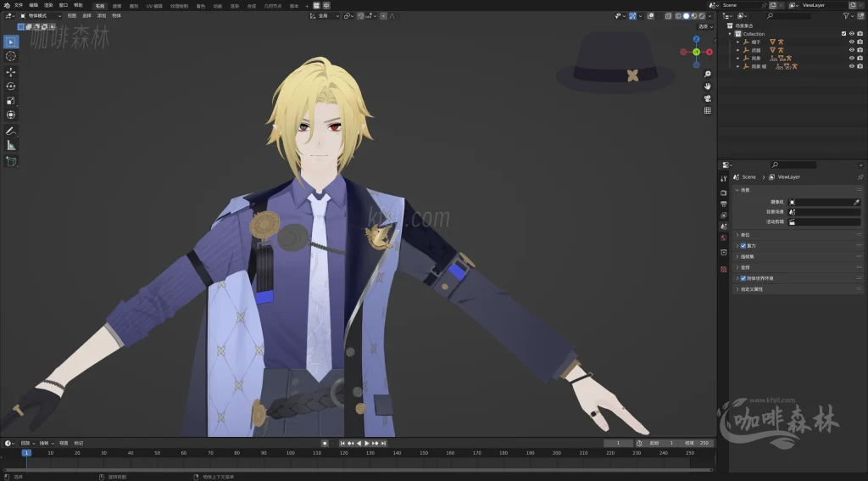Toggle the 刚体世界环境 checkbox
Viewport: 868px width, 481px height.
(x=743, y=278)
